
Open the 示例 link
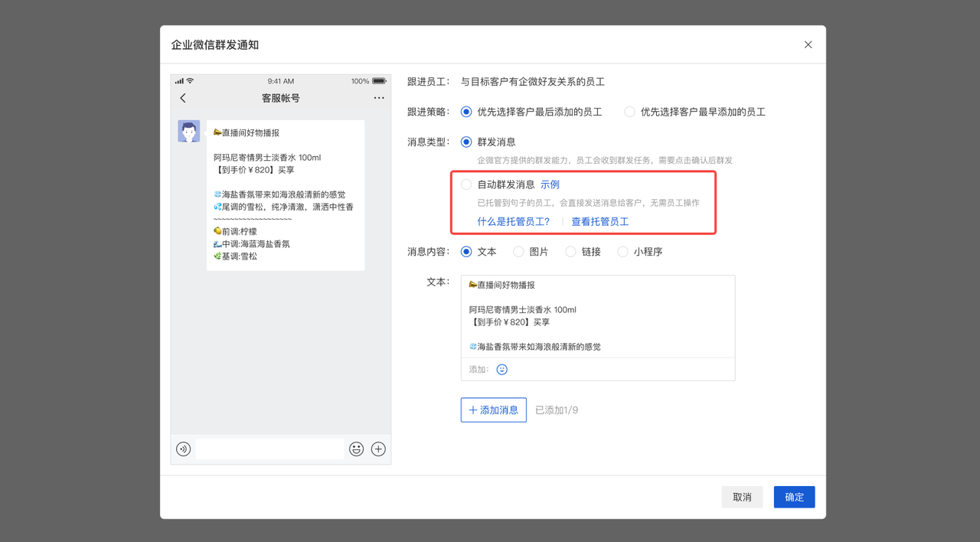pos(550,184)
